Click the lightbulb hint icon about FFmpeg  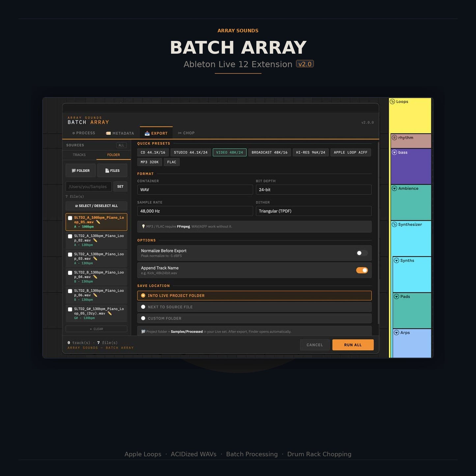[x=143, y=226]
